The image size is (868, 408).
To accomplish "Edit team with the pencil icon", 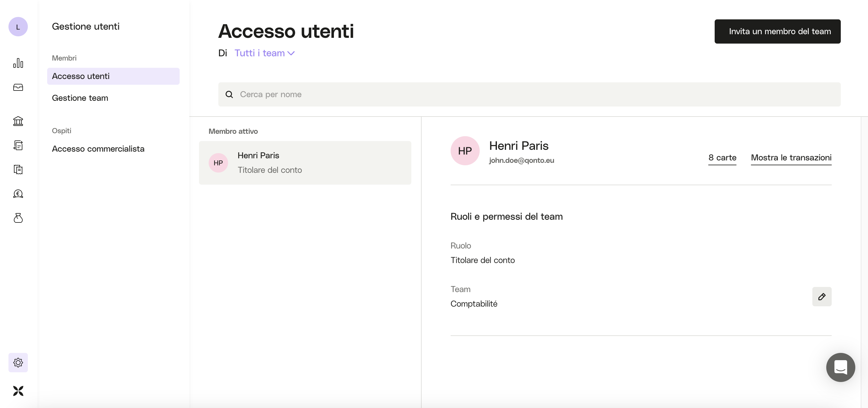I will tap(822, 297).
